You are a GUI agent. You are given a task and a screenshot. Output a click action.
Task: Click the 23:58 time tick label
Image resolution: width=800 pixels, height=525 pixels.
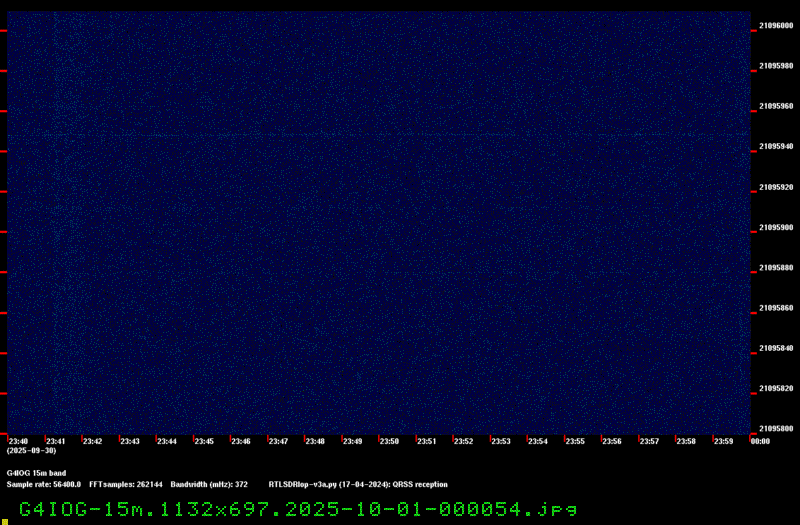[686, 441]
